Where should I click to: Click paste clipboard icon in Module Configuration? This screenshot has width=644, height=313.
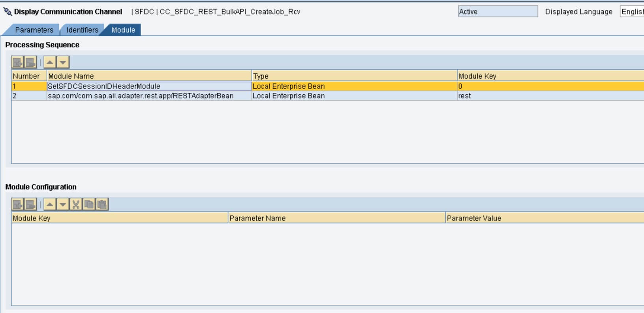pos(102,204)
